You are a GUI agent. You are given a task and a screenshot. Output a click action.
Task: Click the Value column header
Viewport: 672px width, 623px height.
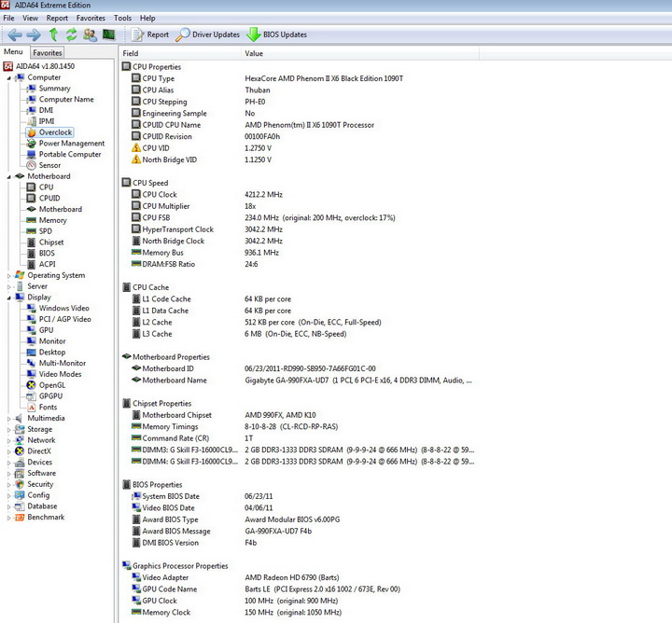[x=360, y=53]
